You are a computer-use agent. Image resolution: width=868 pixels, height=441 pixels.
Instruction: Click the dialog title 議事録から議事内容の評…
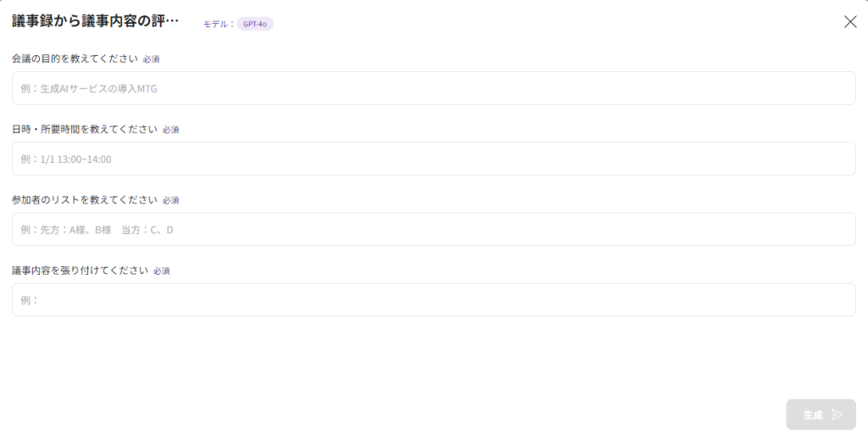click(x=96, y=22)
